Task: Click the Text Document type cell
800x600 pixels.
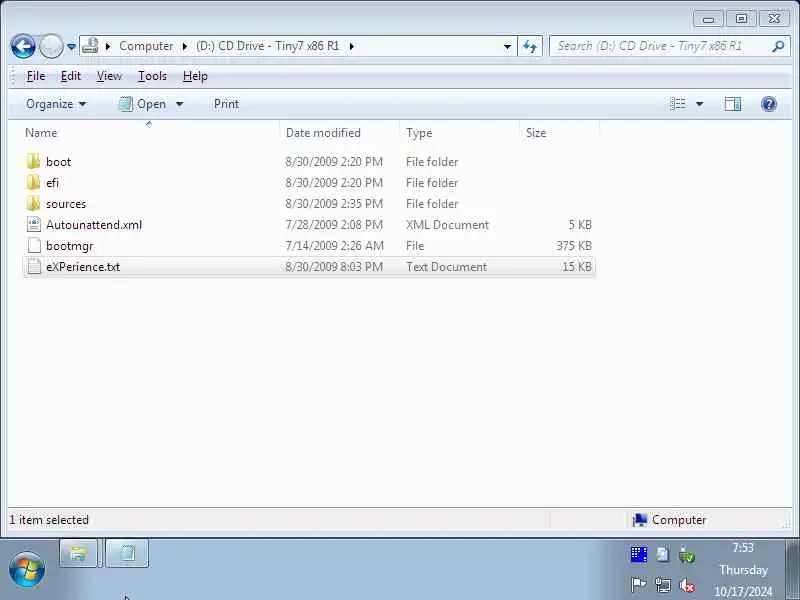Action: tap(446, 266)
